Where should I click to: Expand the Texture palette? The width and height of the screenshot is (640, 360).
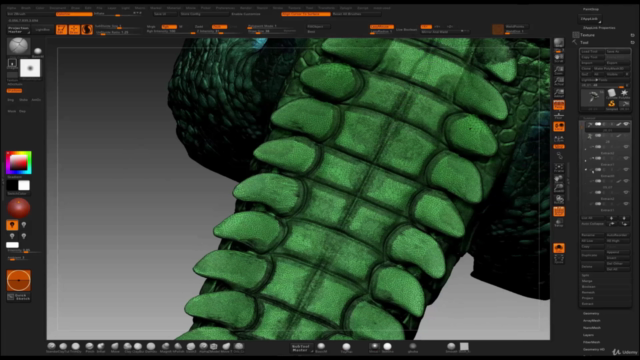[587, 35]
